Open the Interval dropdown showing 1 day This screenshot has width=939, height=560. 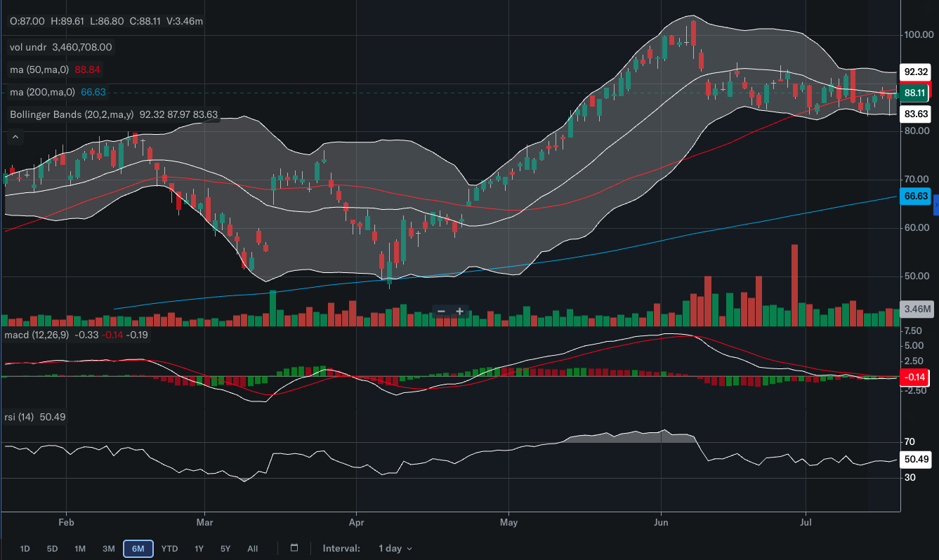click(394, 548)
